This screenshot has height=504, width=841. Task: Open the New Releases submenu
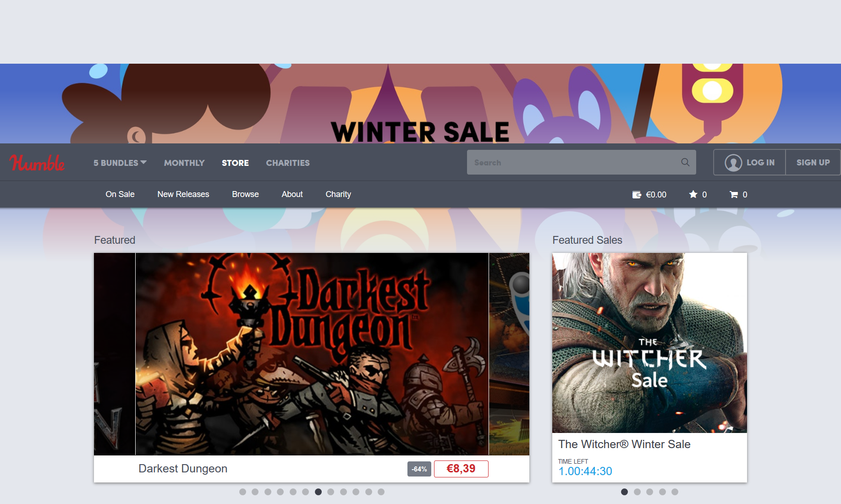tap(183, 194)
